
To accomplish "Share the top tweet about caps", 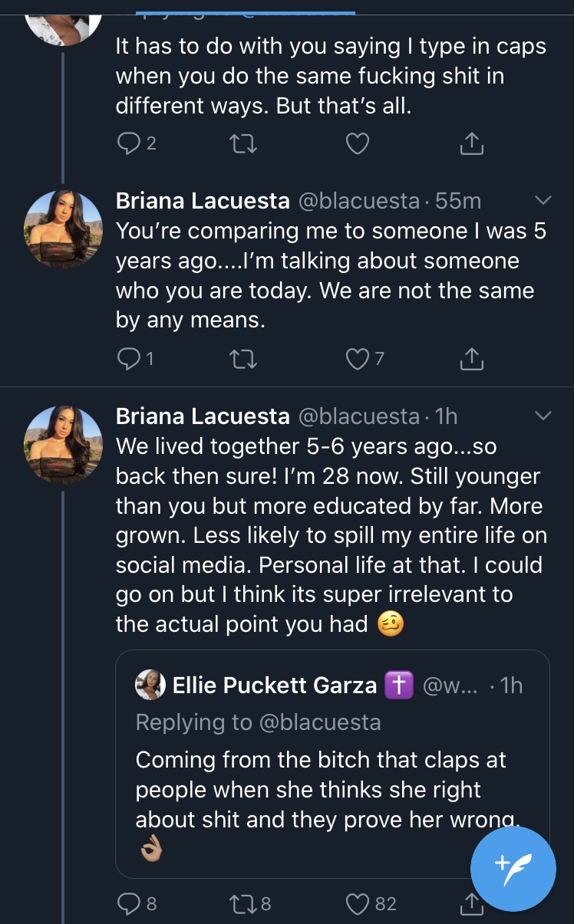I will [x=472, y=143].
